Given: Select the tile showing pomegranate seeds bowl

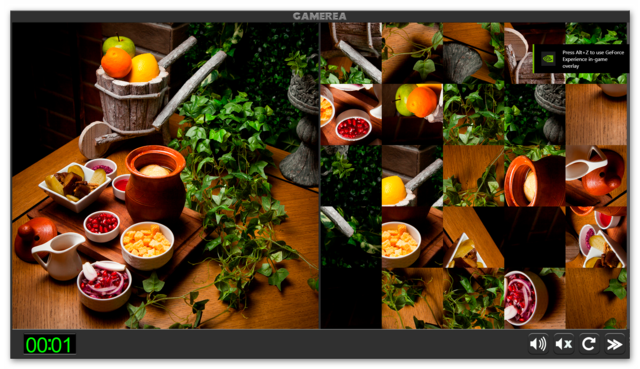Looking at the screenshot, I should tap(351, 114).
